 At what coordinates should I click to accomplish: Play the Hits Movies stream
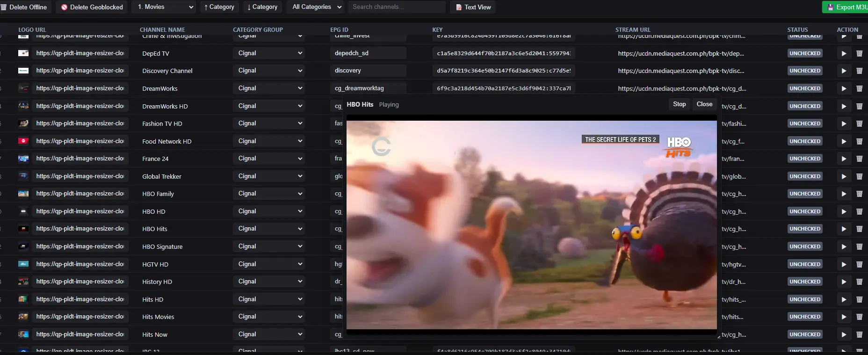tap(844, 317)
